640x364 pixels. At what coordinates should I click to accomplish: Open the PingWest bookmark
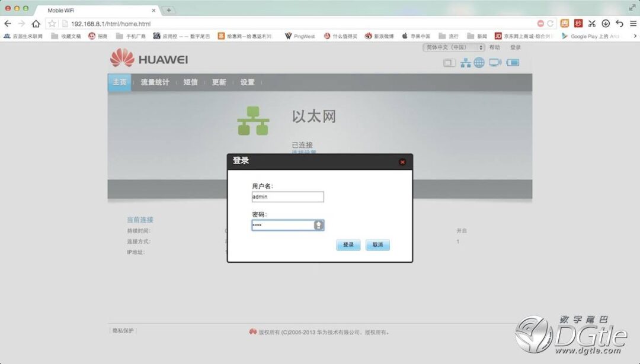point(300,36)
